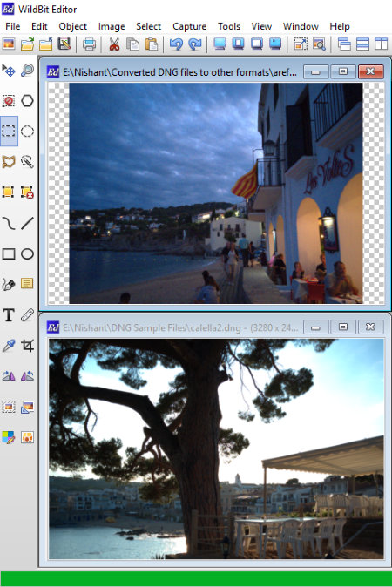Click the orange effects filter icon
The height and width of the screenshot is (587, 392).
[x=27, y=437]
